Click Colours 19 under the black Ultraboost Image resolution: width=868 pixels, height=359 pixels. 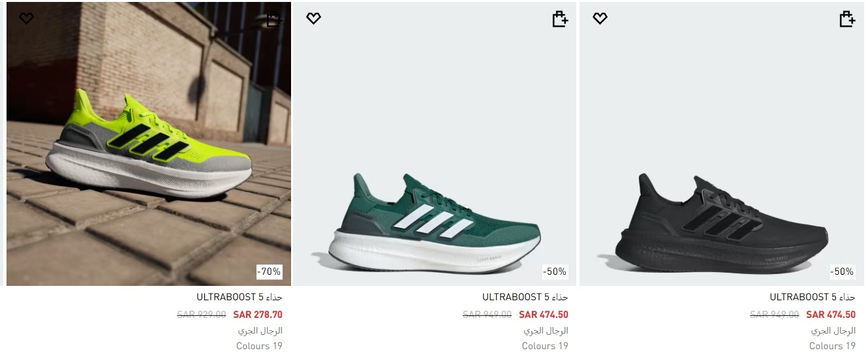832,346
